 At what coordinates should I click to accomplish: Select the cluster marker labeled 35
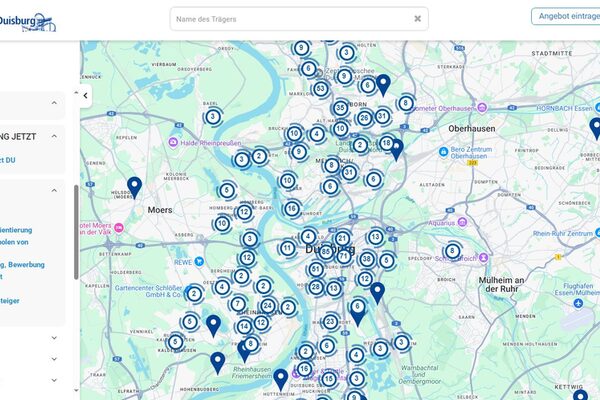[341, 108]
